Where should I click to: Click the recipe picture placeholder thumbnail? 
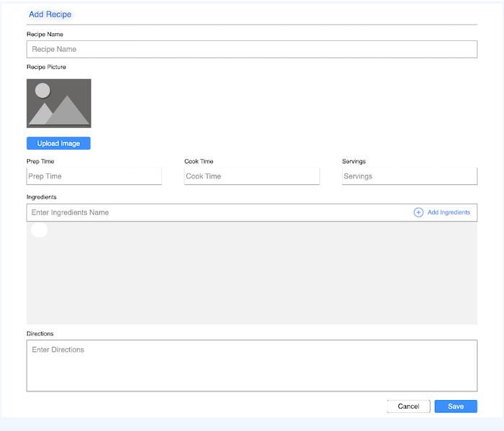[x=59, y=104]
